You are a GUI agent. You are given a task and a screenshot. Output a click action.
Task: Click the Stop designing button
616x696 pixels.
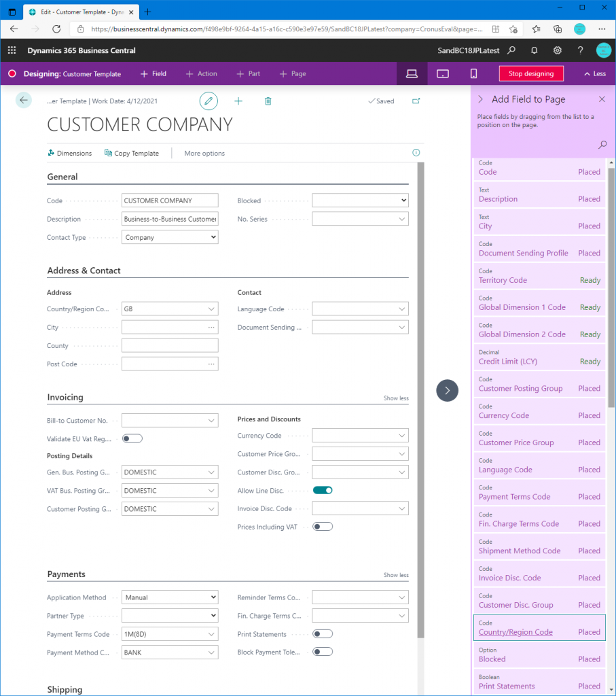tap(531, 73)
